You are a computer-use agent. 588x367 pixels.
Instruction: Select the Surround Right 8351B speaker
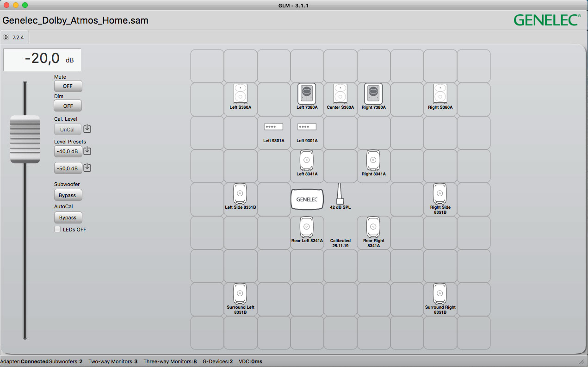point(440,294)
